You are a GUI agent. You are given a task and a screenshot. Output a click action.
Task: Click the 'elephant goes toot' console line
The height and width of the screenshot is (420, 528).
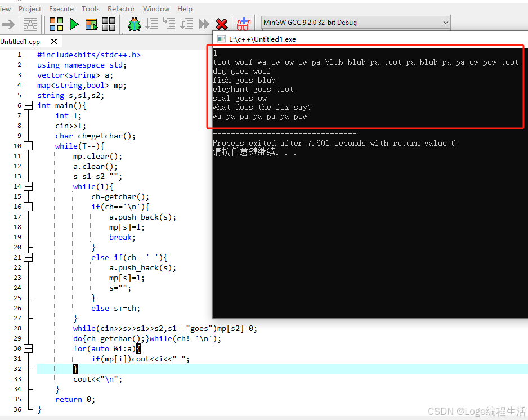click(253, 90)
